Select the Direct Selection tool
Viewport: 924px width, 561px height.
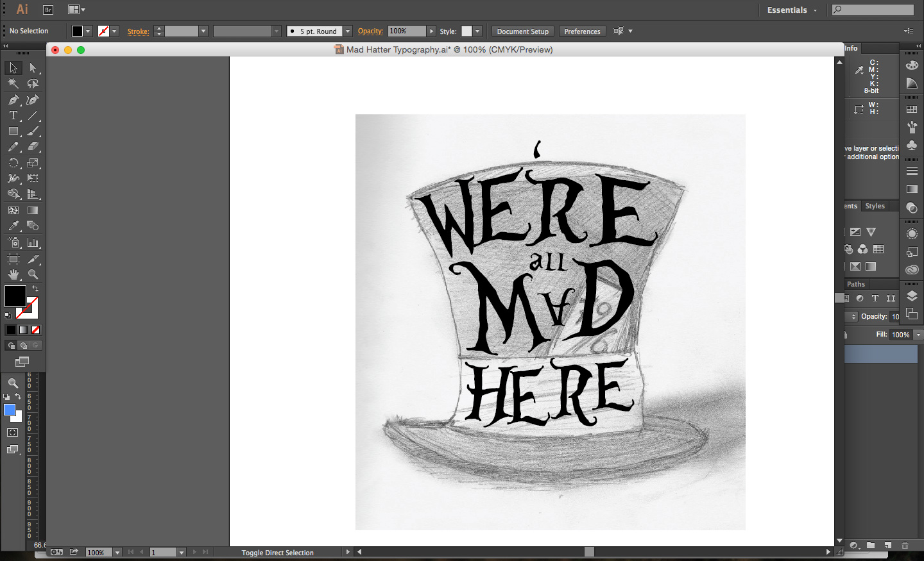[33, 68]
